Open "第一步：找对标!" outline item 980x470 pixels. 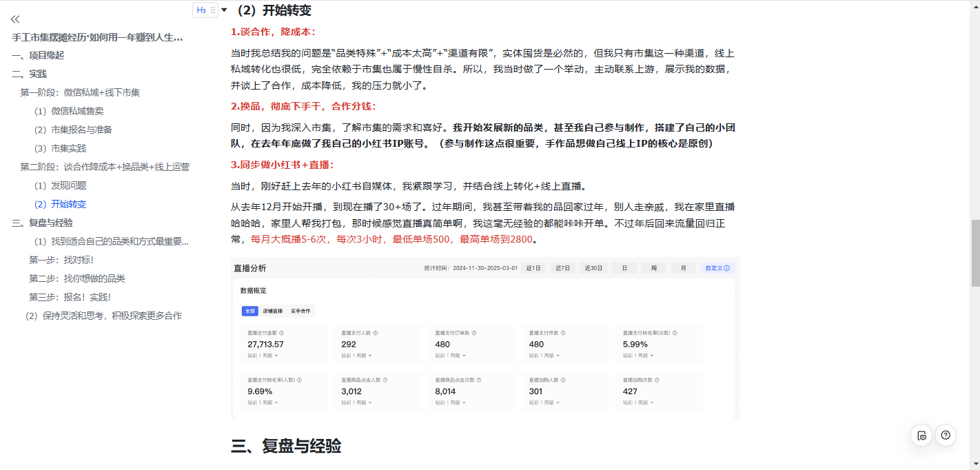tap(61, 260)
